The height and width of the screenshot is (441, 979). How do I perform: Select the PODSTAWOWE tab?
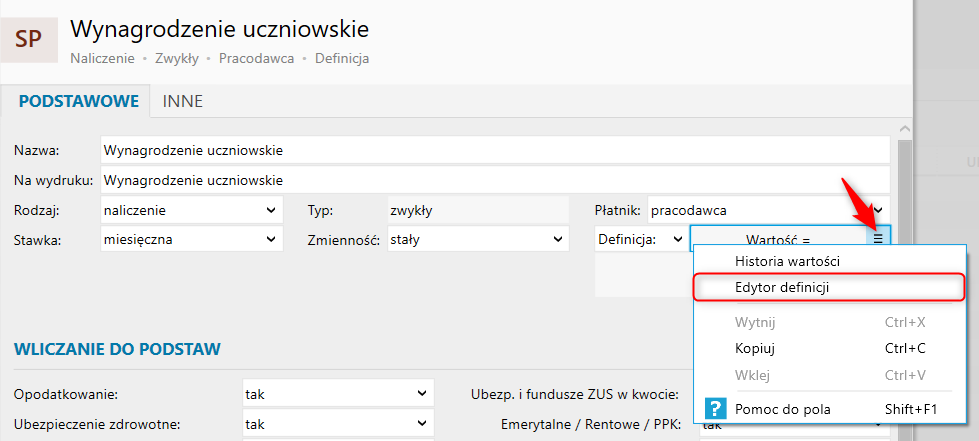tap(77, 101)
